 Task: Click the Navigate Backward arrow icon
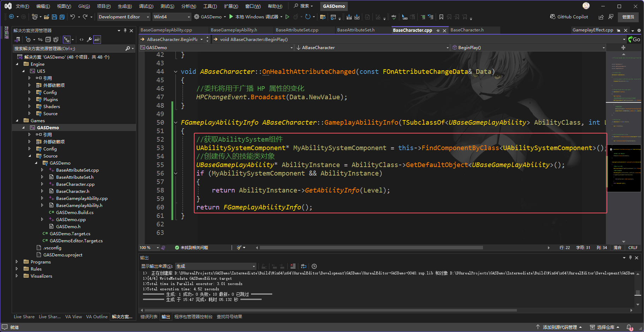11,17
